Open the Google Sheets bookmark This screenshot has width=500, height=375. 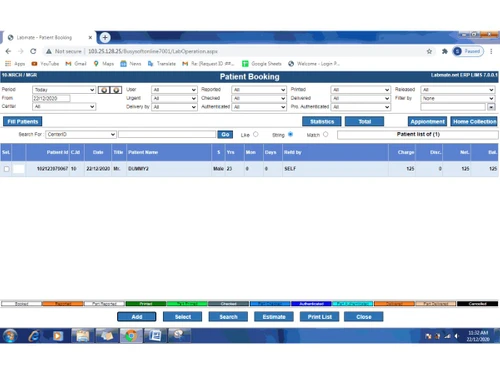click(x=262, y=64)
